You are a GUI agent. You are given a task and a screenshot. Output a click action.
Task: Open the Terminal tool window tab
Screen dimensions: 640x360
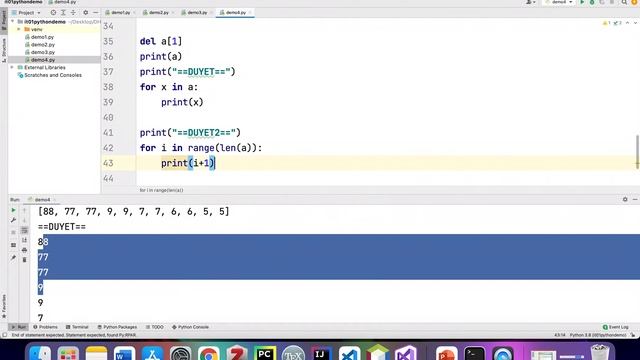click(77, 327)
